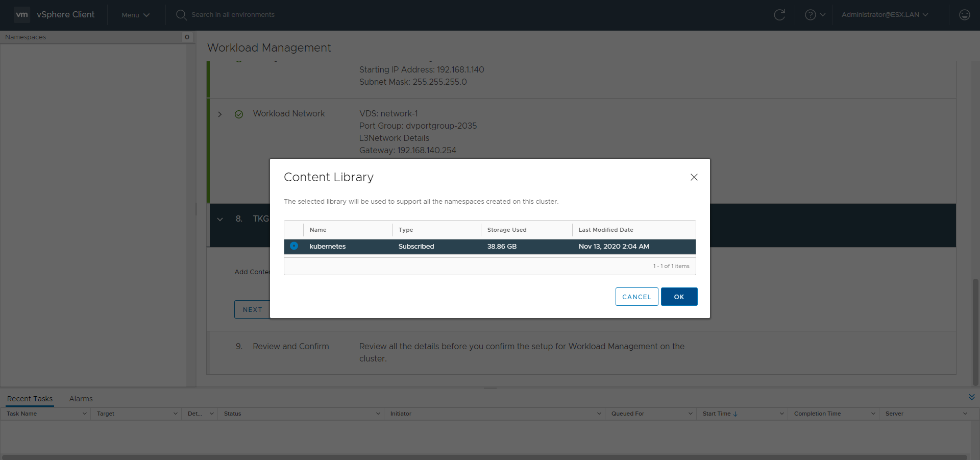Expand the Workload Network section

pyautogui.click(x=220, y=114)
